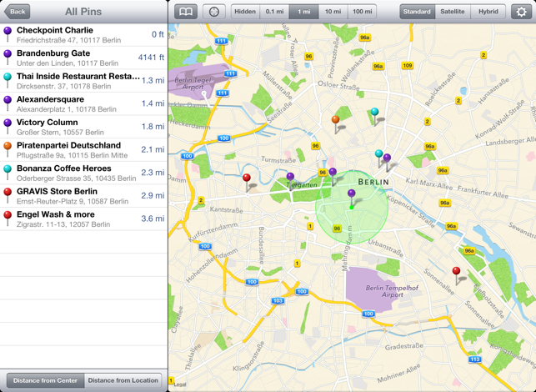This screenshot has height=392, width=536.
Task: Select Distance from Location tab
Action: click(123, 380)
